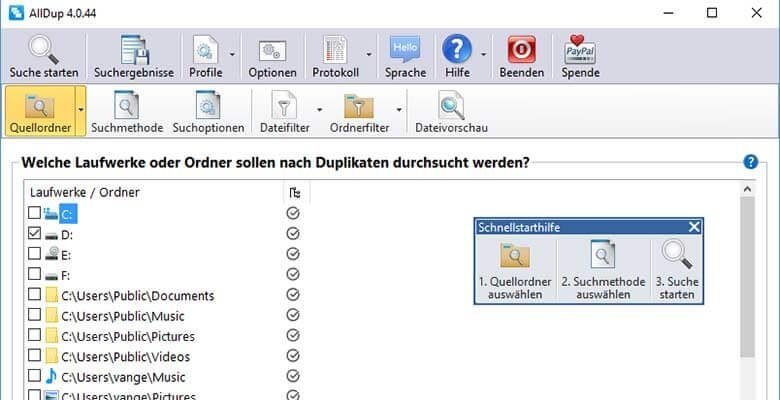This screenshot has height=400, width=780.
Task: Click Quellordner auswählen in Schnellstarthilfe
Action: coord(515,270)
